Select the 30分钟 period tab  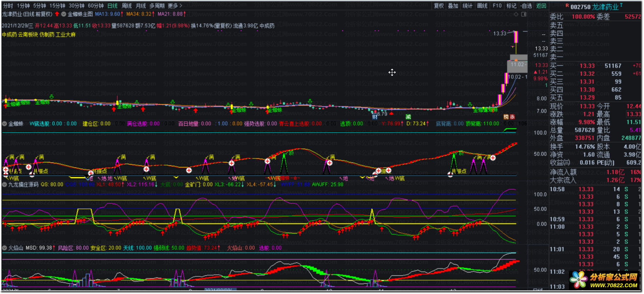(x=76, y=6)
